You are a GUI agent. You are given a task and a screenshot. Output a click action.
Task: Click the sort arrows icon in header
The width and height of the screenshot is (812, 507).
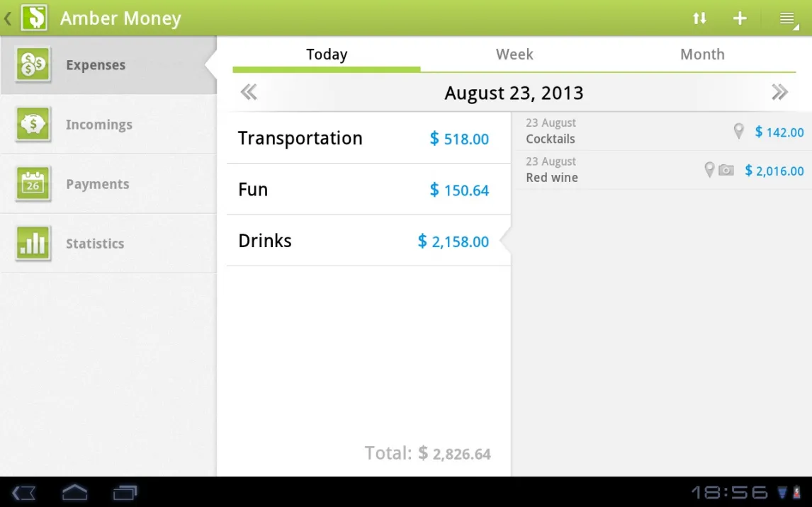click(x=699, y=18)
